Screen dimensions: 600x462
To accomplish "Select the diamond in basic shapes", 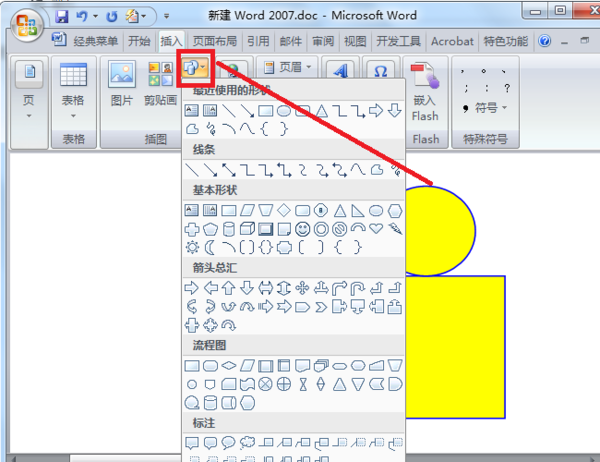I will [284, 210].
